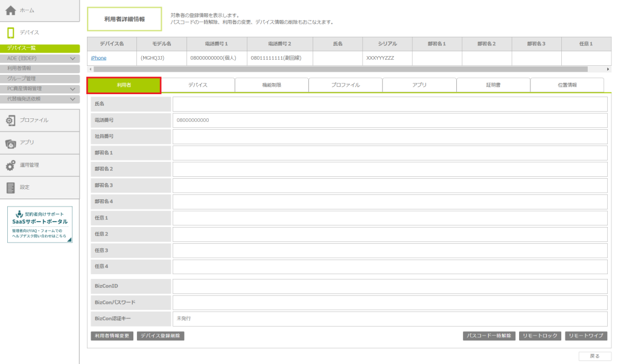Open the 証明書 tab
Screen dimensions: 618x364
point(493,85)
